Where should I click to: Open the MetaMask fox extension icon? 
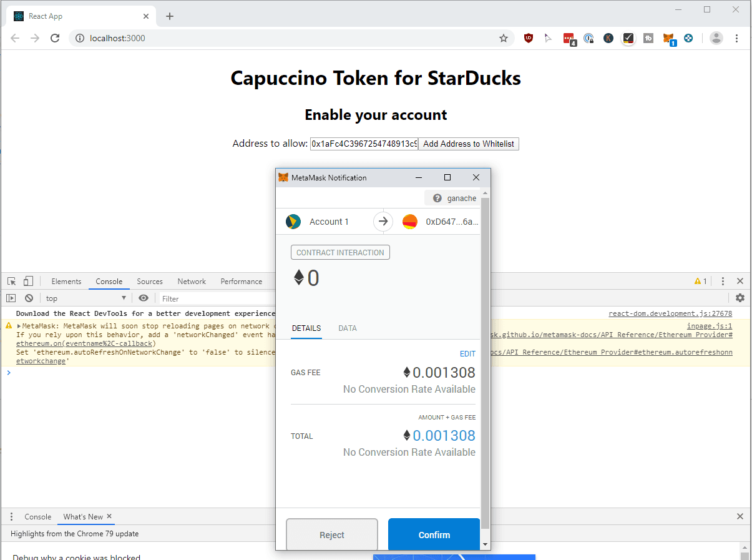point(668,38)
